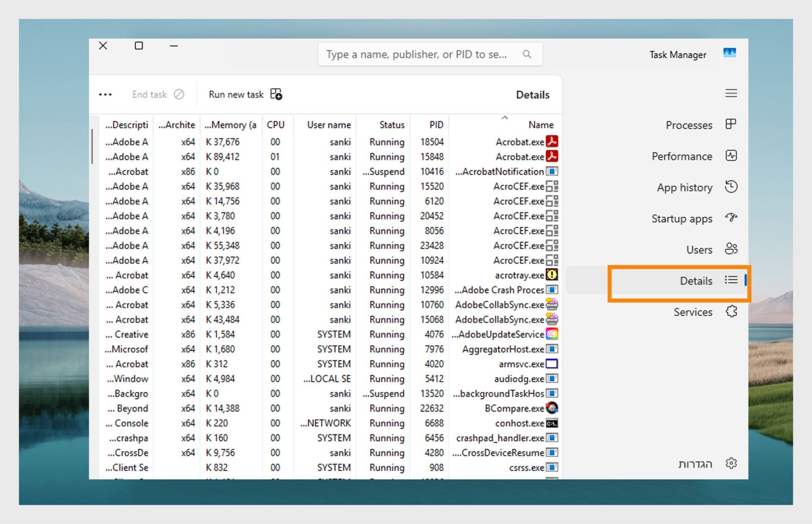The width and height of the screenshot is (812, 524).
Task: Switch to the Details tab
Action: point(696,281)
